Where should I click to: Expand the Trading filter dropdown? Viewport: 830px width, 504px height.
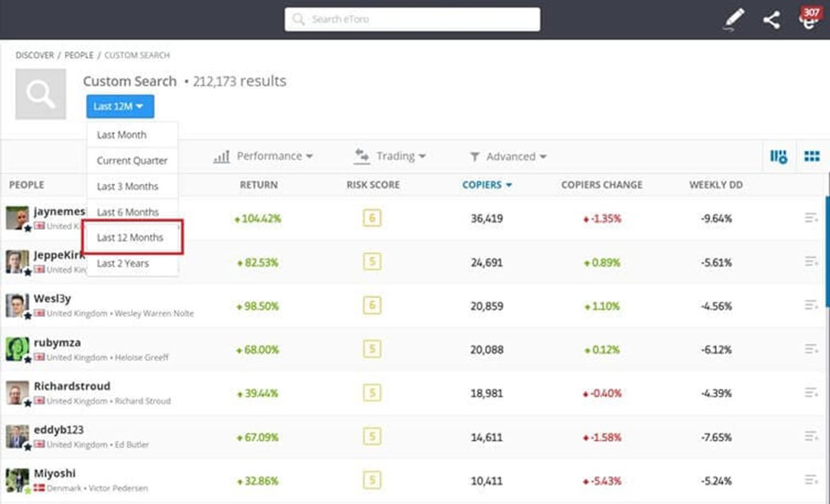(390, 156)
